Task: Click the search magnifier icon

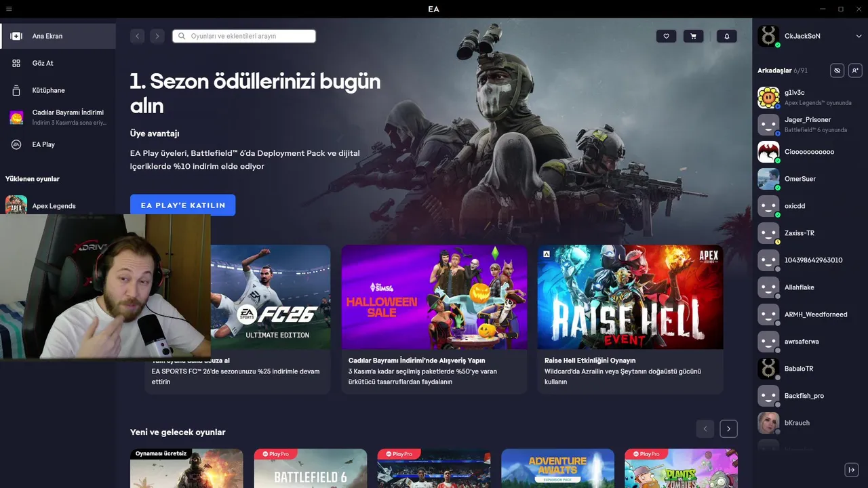Action: [182, 36]
